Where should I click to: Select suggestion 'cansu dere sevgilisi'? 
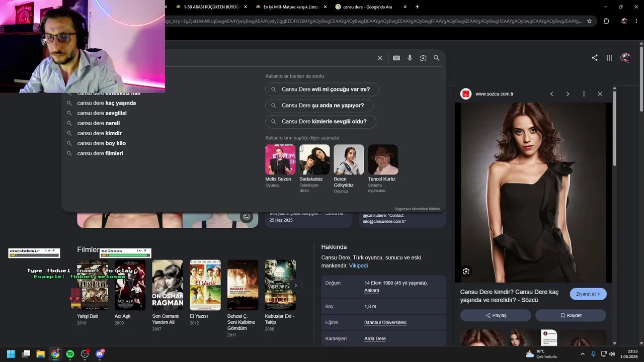[102, 113]
